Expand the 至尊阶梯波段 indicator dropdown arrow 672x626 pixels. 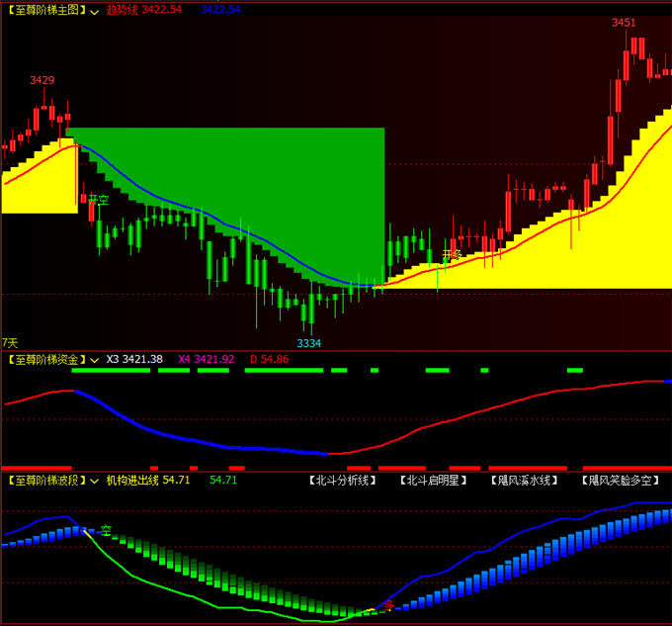(x=95, y=480)
